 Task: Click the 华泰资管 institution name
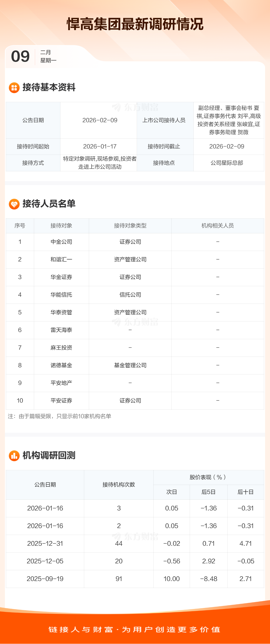tap(61, 312)
